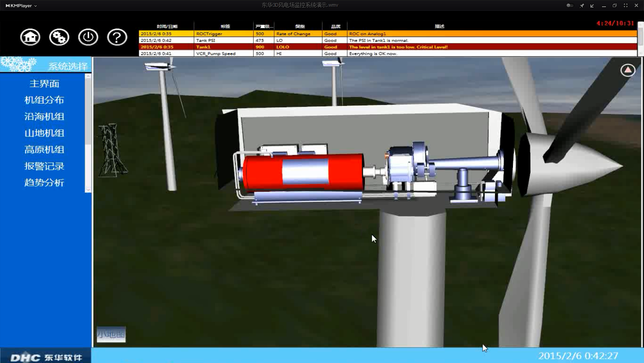Click the Home icon button
Image resolution: width=644 pixels, height=363 pixels.
[30, 37]
